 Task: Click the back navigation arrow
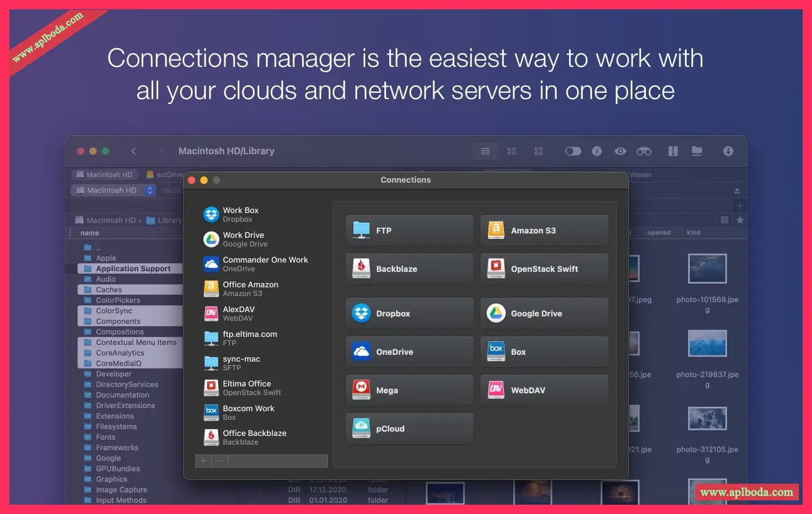[x=134, y=151]
